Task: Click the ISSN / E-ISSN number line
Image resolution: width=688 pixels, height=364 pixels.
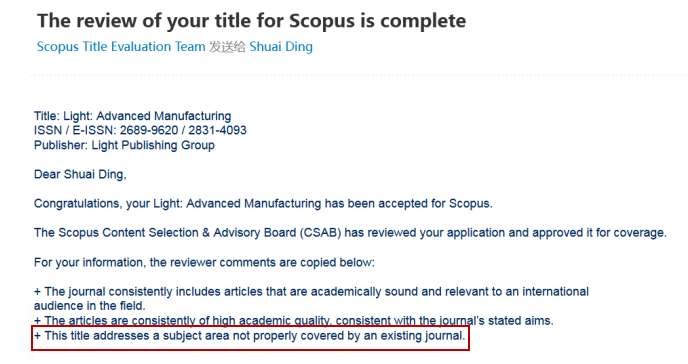Action: click(x=140, y=130)
